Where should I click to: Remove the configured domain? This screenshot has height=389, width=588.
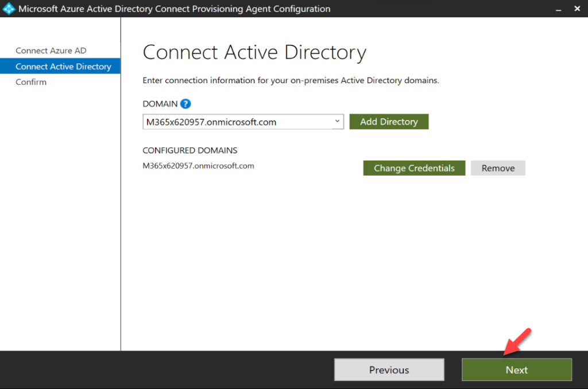click(498, 168)
